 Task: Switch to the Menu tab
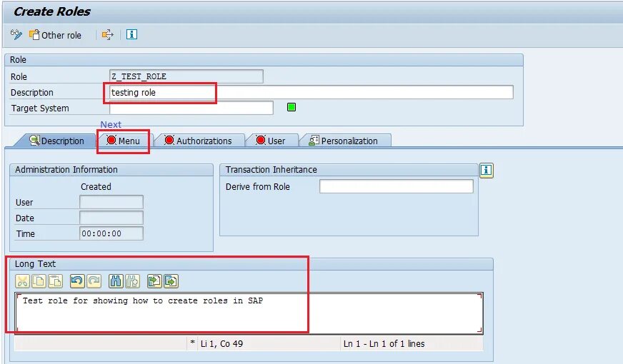[x=124, y=141]
